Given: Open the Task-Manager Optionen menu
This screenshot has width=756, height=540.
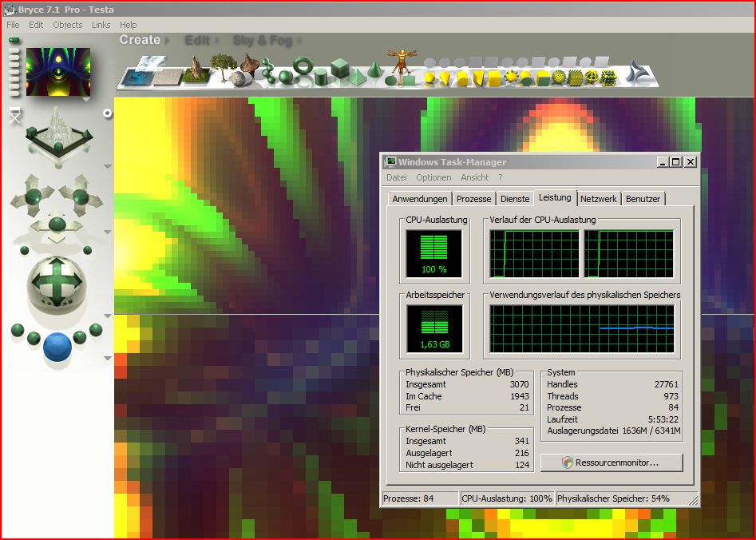Looking at the screenshot, I should (433, 177).
